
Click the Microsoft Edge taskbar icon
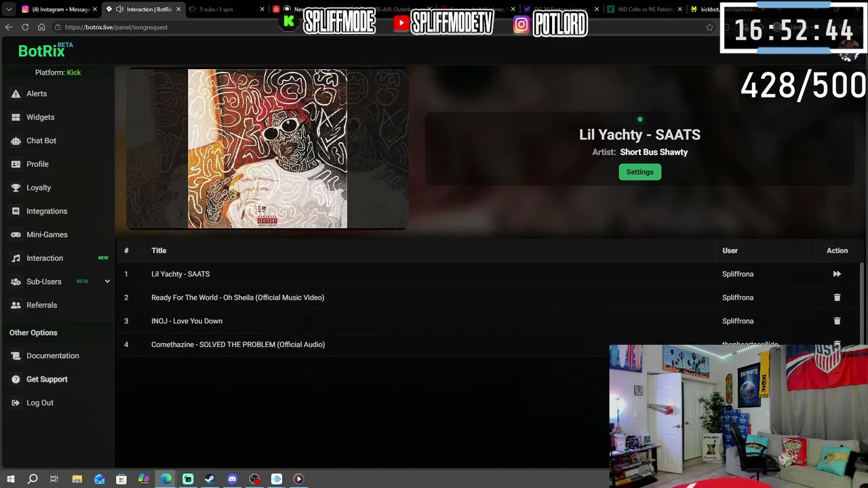coord(166,479)
